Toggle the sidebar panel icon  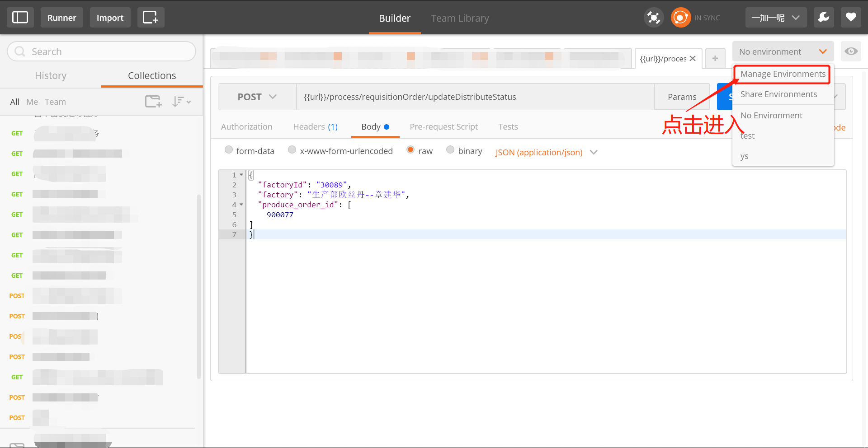point(20,18)
